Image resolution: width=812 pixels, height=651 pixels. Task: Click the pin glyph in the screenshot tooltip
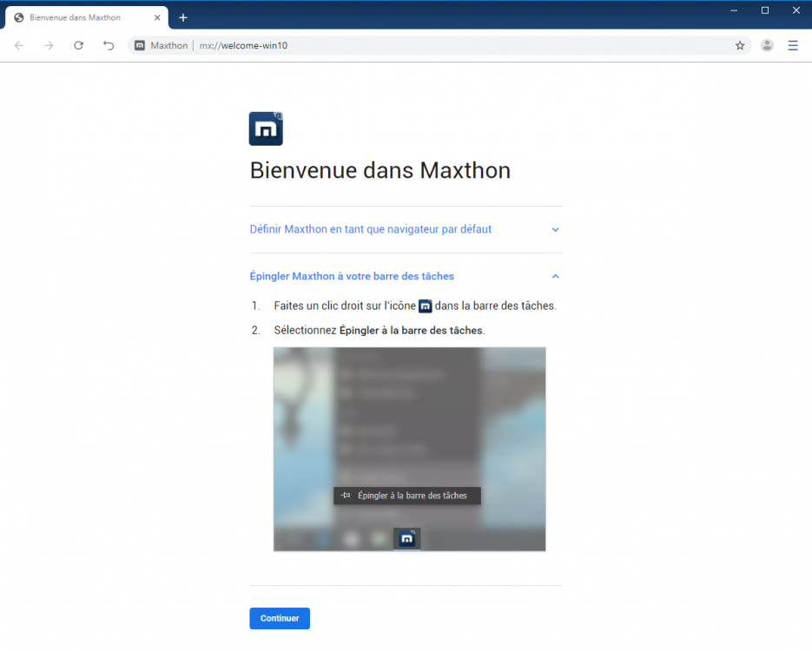tap(344, 496)
